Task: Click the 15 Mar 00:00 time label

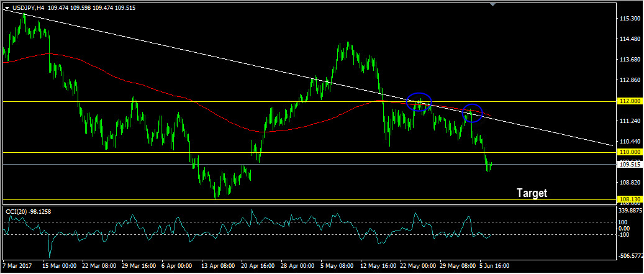Action: coord(59,266)
